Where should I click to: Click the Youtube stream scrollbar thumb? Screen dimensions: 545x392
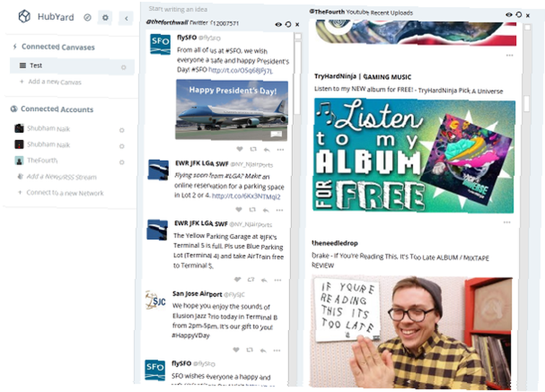(x=526, y=103)
